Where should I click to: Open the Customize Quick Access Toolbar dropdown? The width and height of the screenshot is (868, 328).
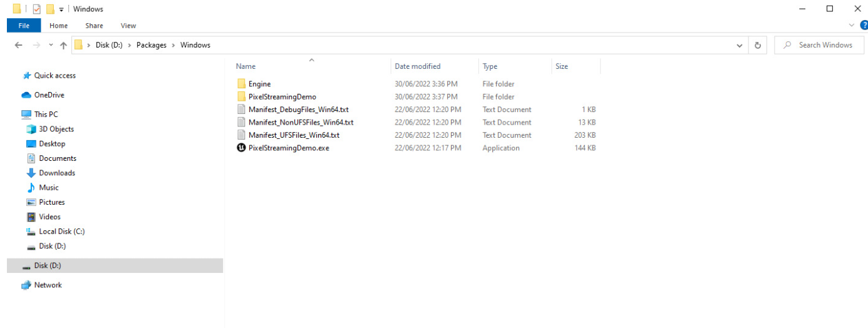(x=61, y=9)
